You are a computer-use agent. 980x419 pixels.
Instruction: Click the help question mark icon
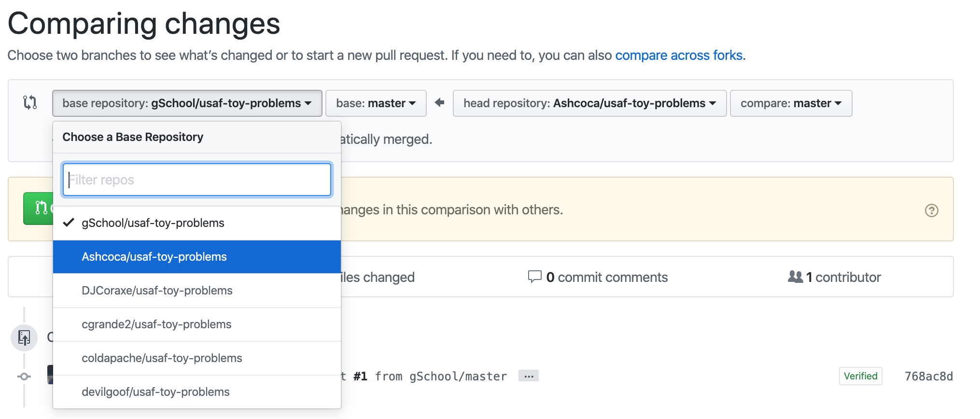931,210
